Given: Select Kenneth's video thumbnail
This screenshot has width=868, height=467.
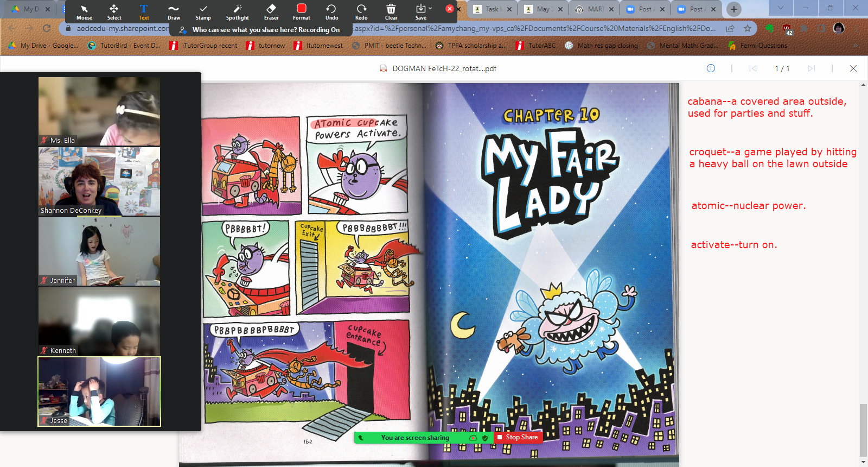Looking at the screenshot, I should pyautogui.click(x=99, y=321).
